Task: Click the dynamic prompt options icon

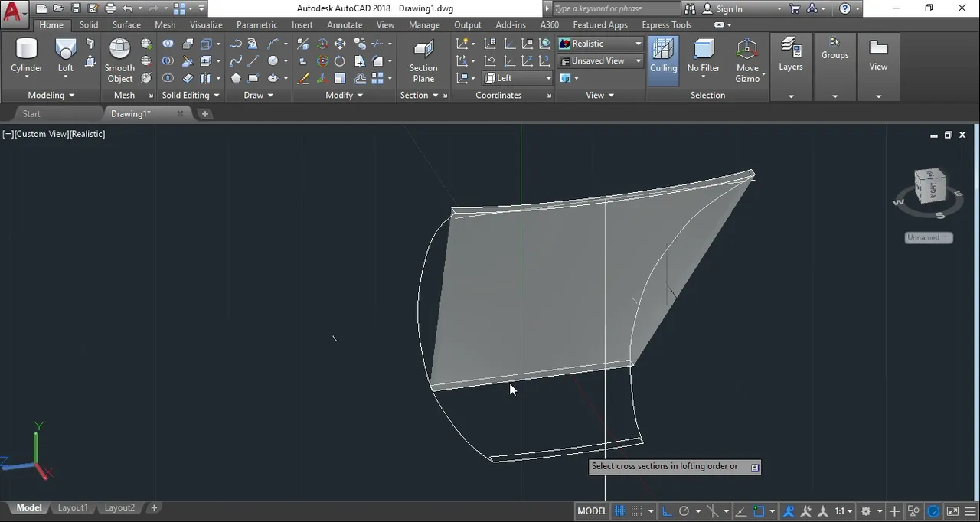Action: point(755,467)
